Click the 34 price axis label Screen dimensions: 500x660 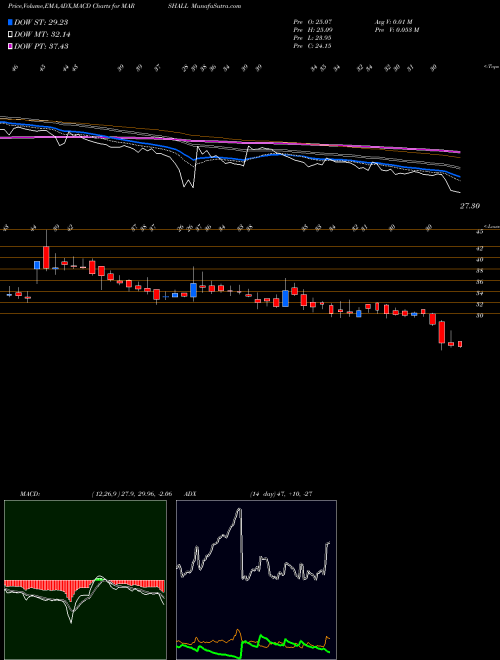click(479, 294)
